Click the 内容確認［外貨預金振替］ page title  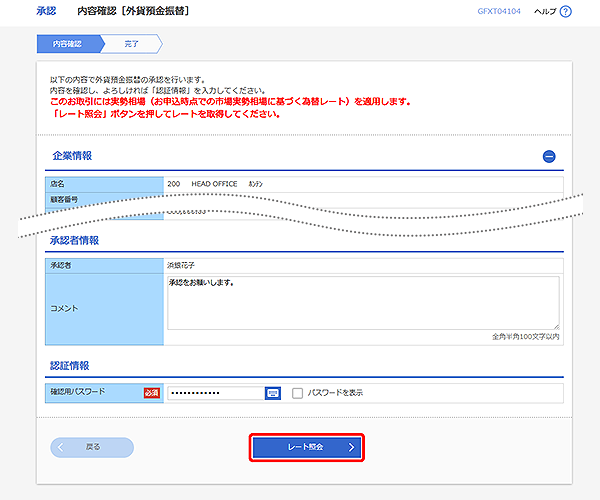pyautogui.click(x=133, y=11)
